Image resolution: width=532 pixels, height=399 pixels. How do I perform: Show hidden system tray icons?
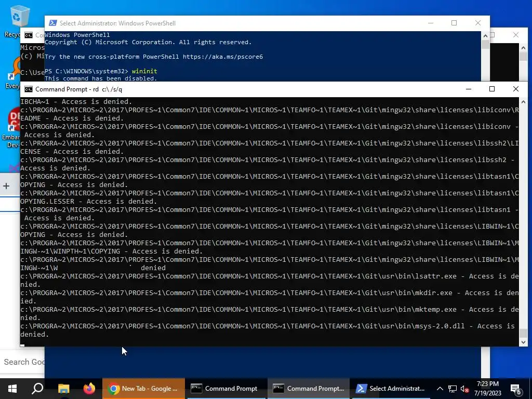440,389
